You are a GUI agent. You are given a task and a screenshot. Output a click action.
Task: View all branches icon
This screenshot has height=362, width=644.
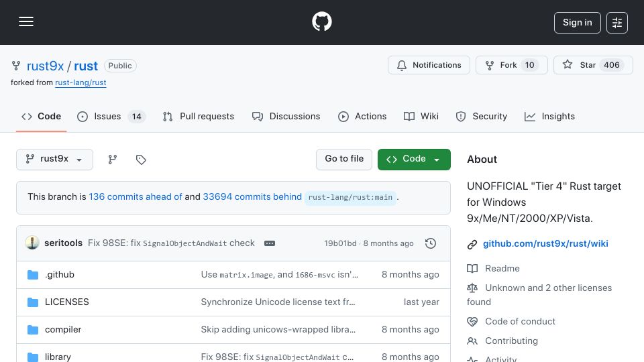(x=113, y=160)
